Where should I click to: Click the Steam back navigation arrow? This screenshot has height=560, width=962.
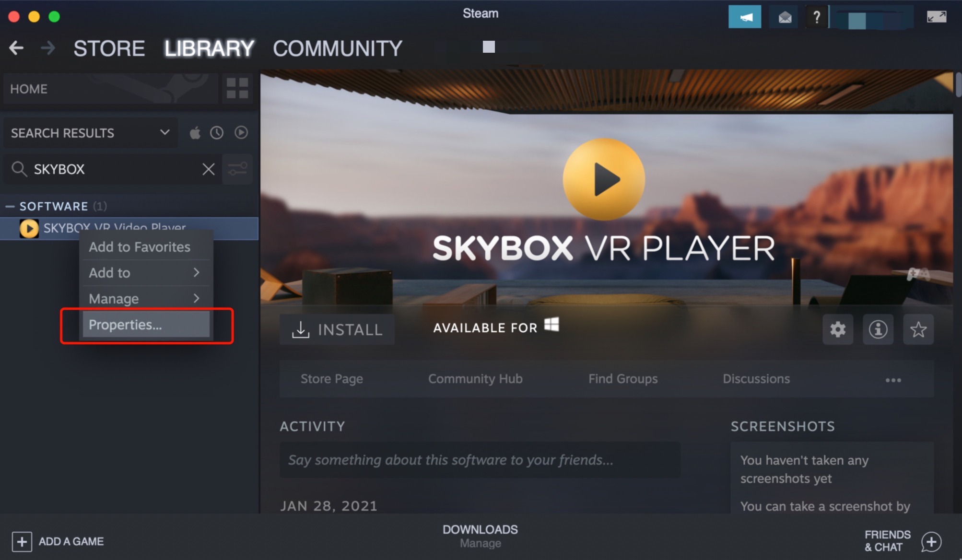[x=16, y=47]
